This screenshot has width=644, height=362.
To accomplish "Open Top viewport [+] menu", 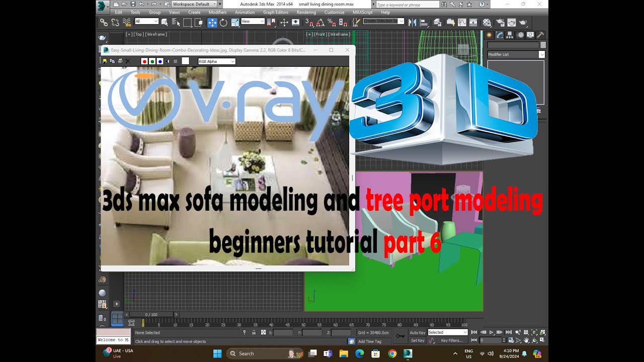I will 129,34.
